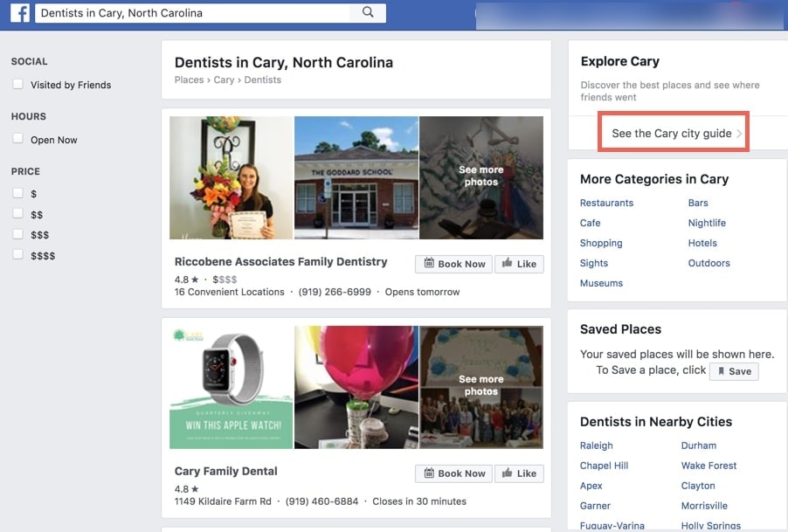Screen dimensions: 788x532
Task: Open the Nightlife category link
Action: click(707, 223)
